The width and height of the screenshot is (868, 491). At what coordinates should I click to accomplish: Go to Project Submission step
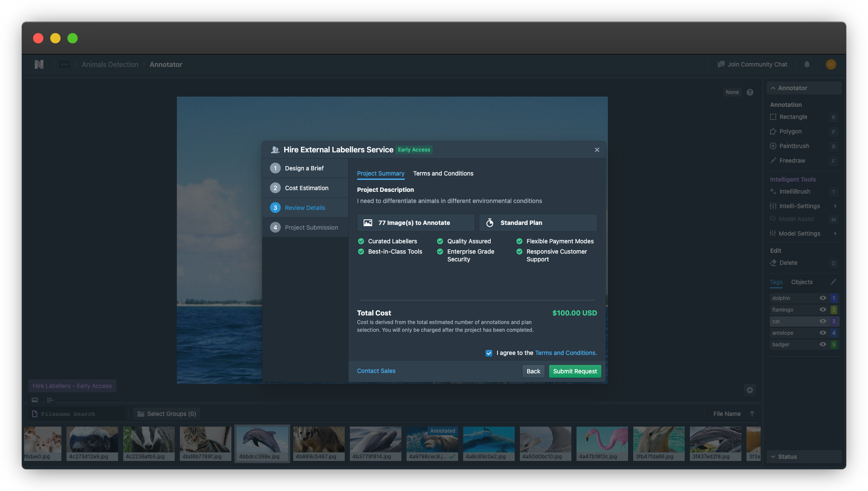tap(305, 227)
